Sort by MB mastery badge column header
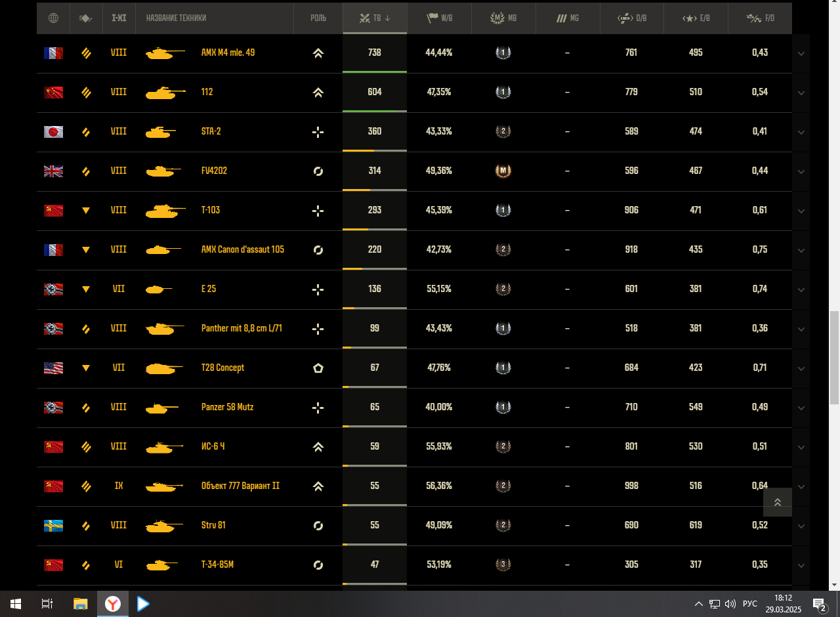 tap(503, 18)
